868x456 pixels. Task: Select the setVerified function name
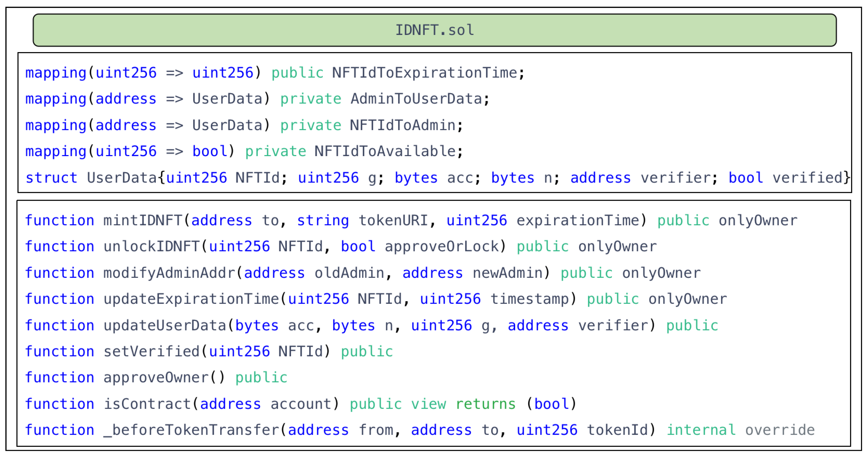click(x=152, y=351)
